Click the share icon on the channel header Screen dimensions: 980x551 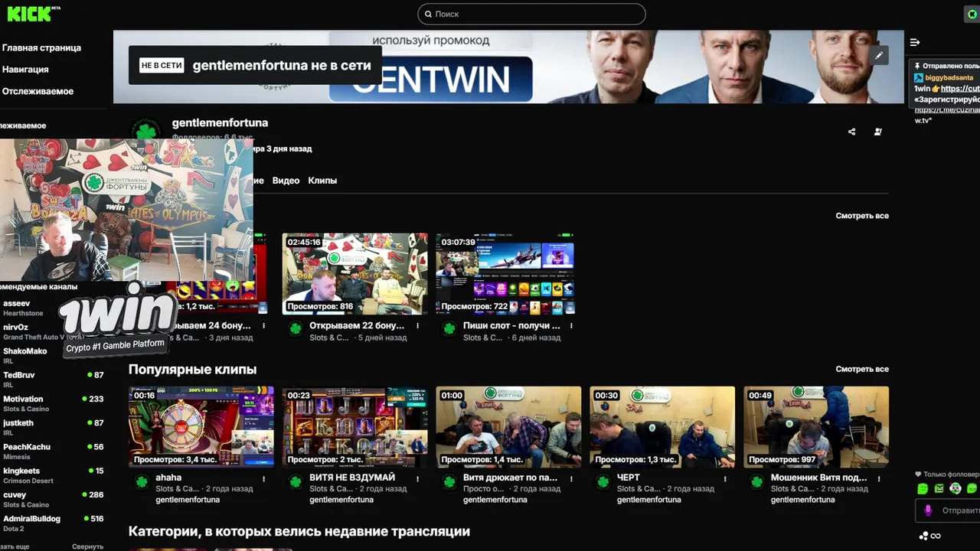tap(851, 132)
